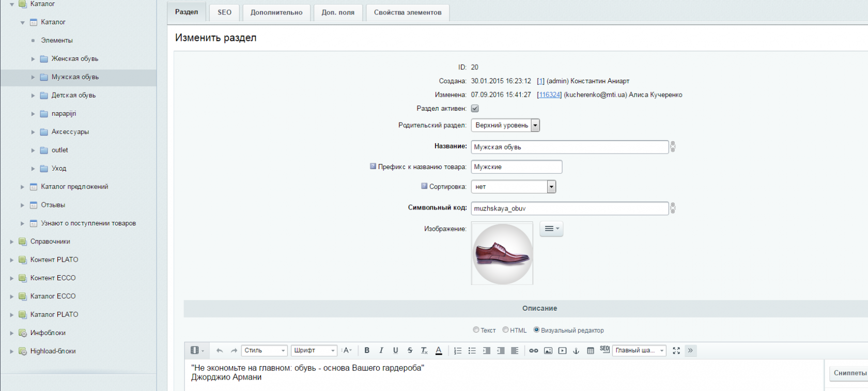
Task: Open the Стиль style dropdown
Action: click(264, 351)
